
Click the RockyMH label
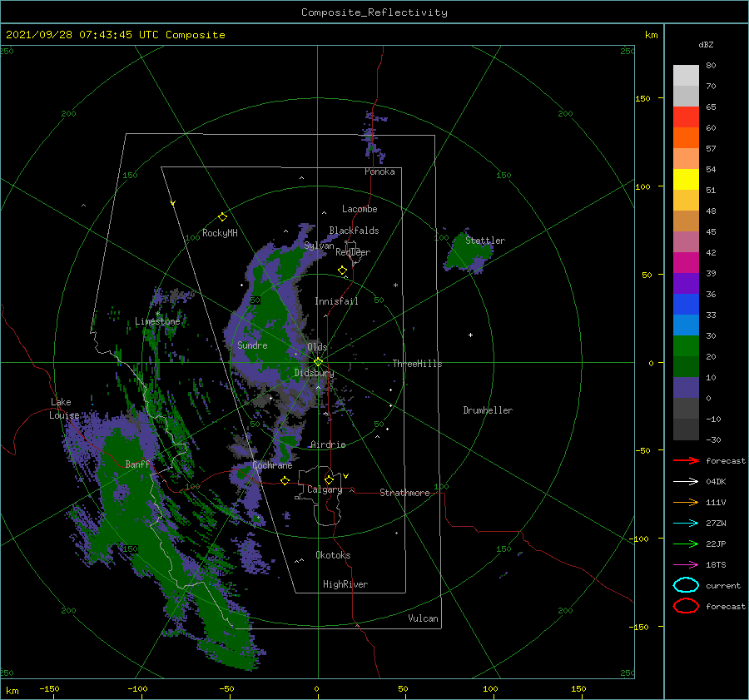[x=220, y=233]
